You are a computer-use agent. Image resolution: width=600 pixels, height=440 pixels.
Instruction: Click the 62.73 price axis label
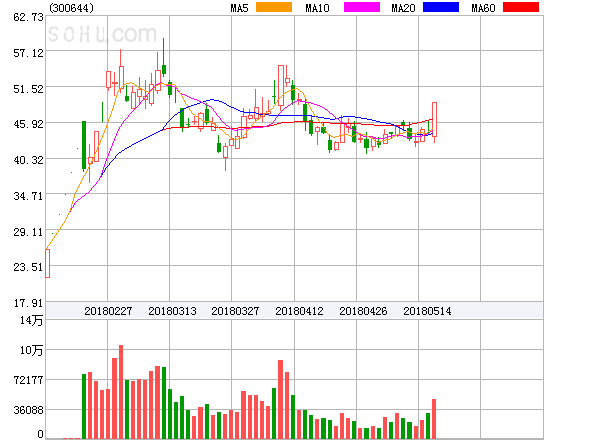click(x=28, y=17)
